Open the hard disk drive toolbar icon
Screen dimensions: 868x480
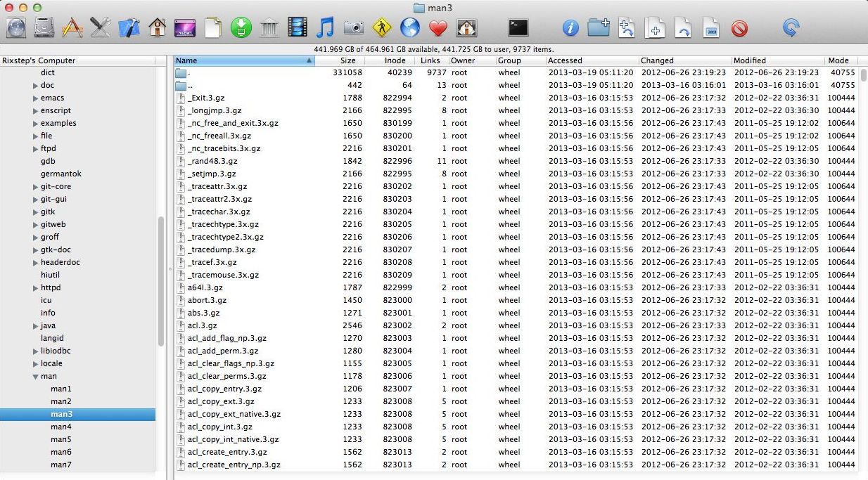tap(45, 27)
